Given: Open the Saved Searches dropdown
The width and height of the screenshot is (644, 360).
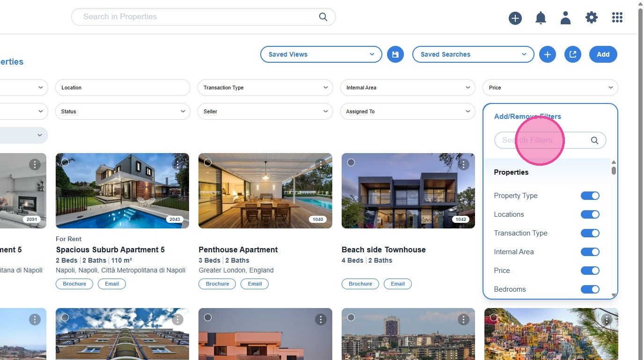Looking at the screenshot, I should pos(473,54).
